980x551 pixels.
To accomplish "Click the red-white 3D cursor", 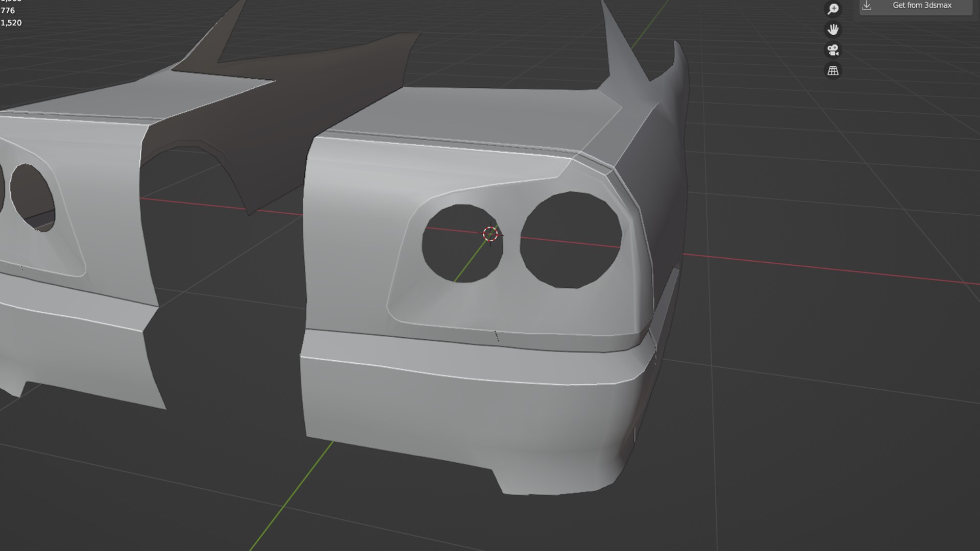I will tap(491, 234).
